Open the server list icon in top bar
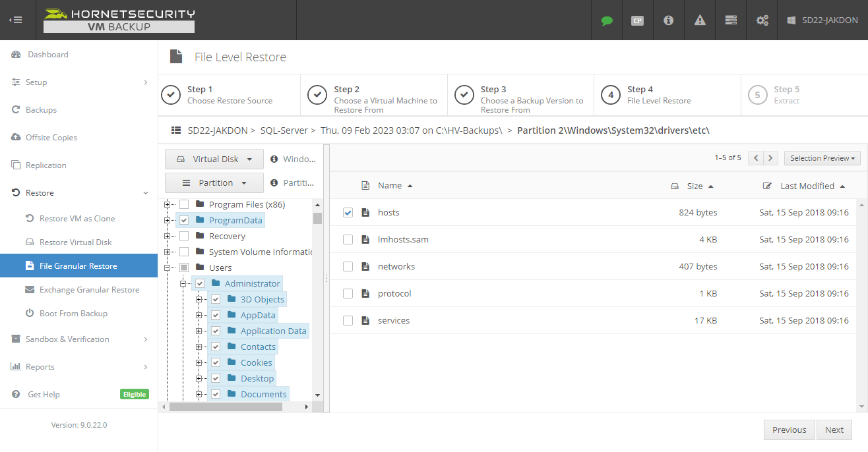Viewport: 868px width, 452px height. pos(730,20)
